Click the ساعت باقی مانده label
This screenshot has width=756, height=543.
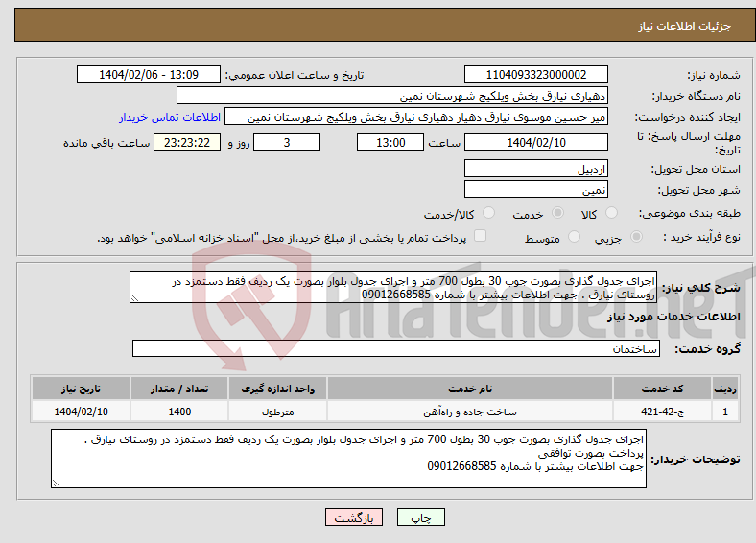(106, 143)
